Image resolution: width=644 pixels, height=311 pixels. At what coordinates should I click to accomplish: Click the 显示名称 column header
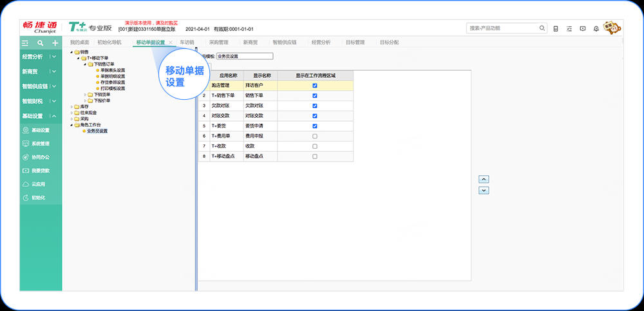pyautogui.click(x=260, y=75)
